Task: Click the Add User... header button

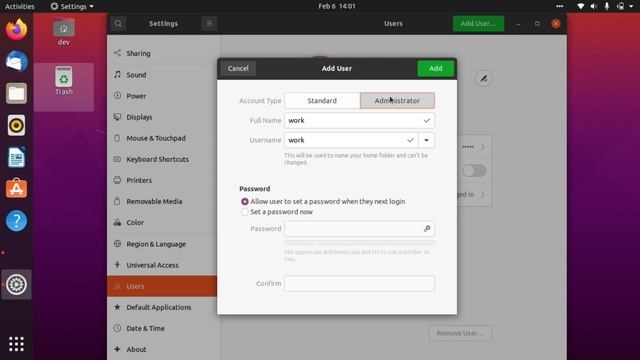Action: [478, 24]
